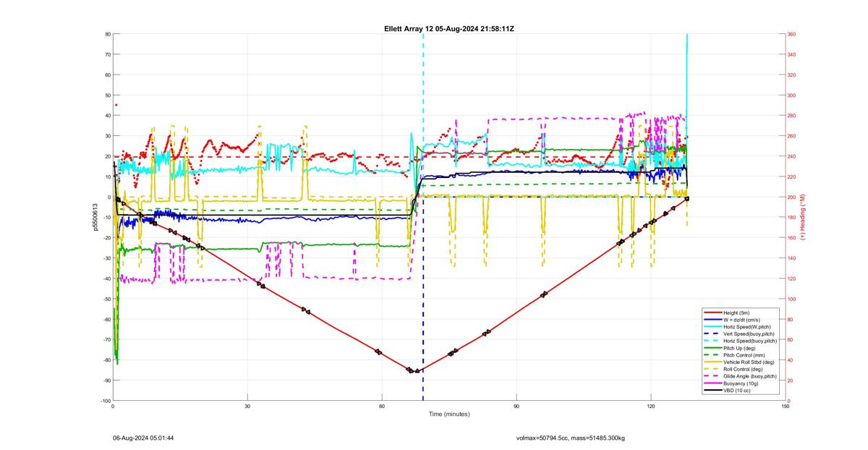Screen dimensions: 868x450
Task: Click the right heading axis tick '100'
Action: click(791, 299)
